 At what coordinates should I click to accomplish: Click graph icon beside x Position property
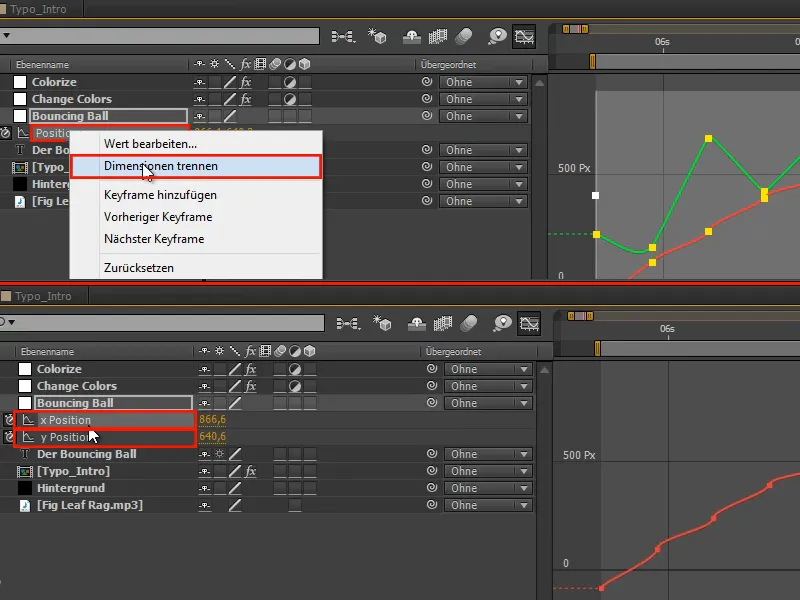tap(29, 420)
